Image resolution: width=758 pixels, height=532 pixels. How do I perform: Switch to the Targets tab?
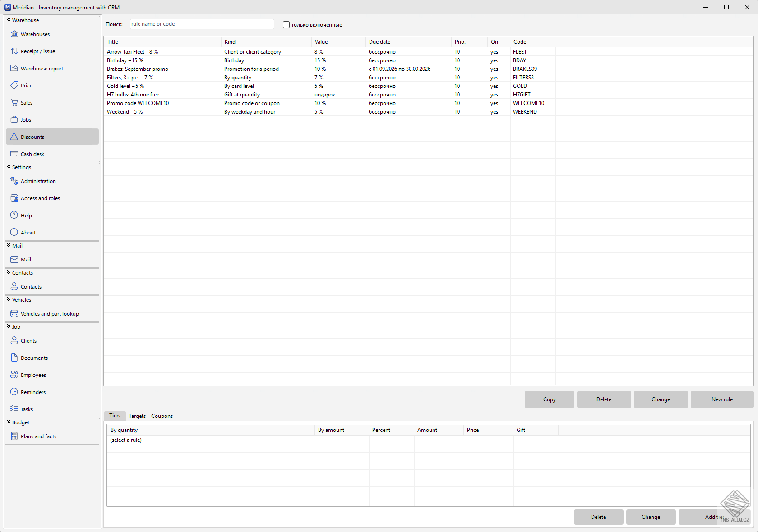137,416
